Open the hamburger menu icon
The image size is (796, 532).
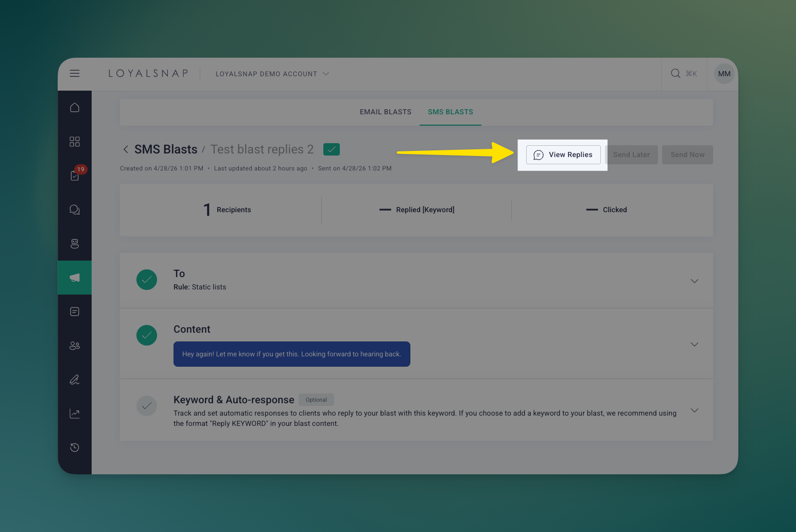click(75, 74)
